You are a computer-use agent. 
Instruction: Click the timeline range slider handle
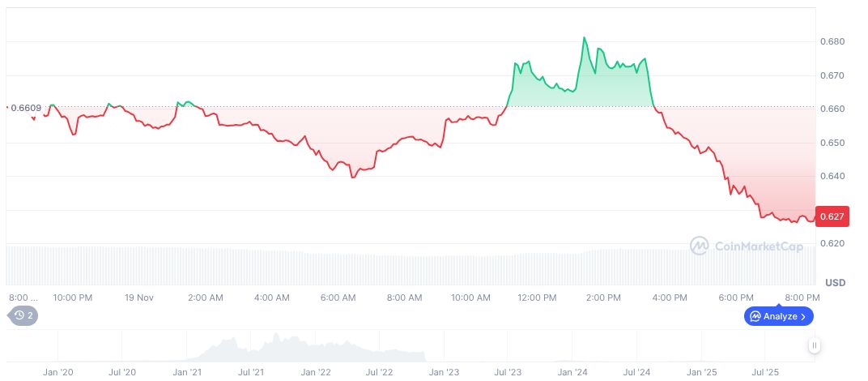point(815,345)
